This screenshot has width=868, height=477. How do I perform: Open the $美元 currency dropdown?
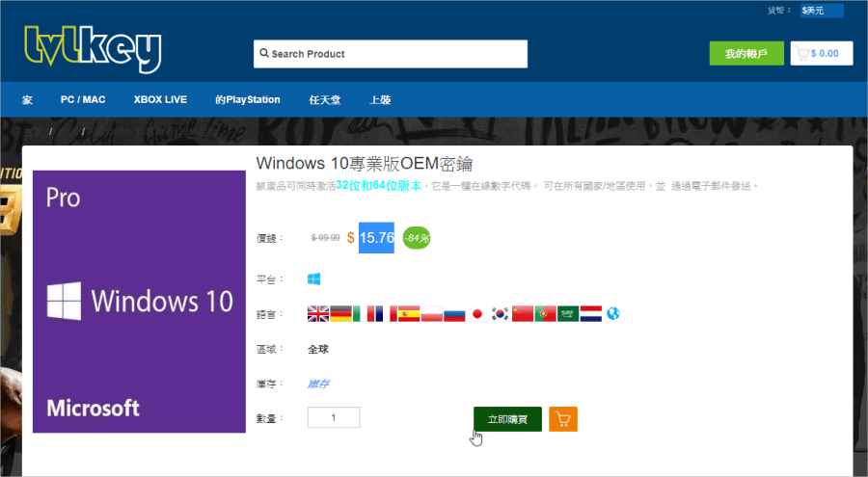tap(822, 11)
